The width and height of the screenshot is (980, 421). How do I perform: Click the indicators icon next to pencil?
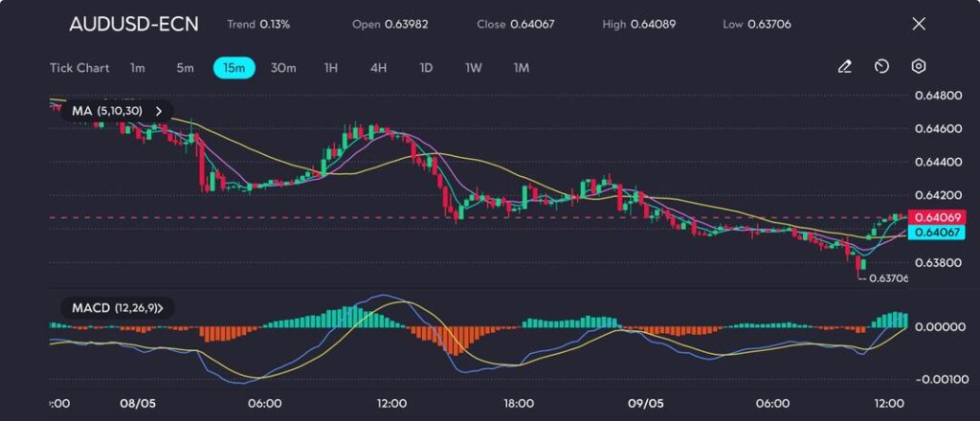click(x=881, y=67)
